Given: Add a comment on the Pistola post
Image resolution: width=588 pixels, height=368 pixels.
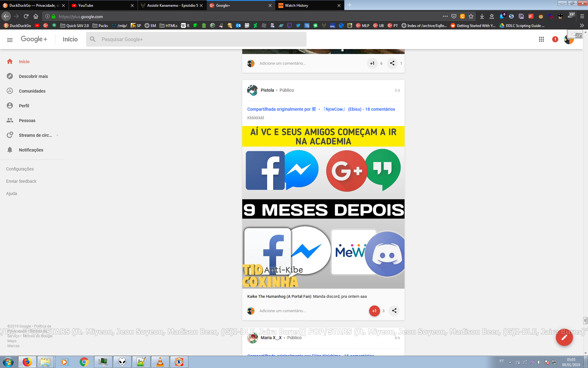Looking at the screenshot, I should tap(283, 311).
